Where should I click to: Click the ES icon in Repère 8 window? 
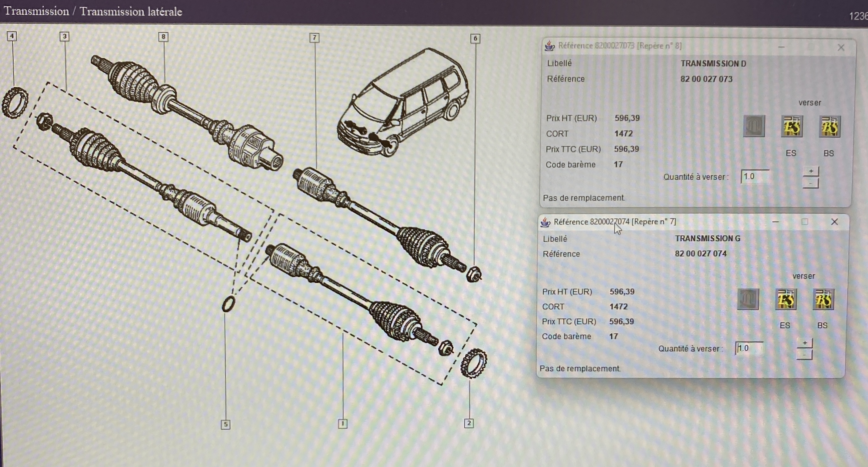tap(791, 126)
